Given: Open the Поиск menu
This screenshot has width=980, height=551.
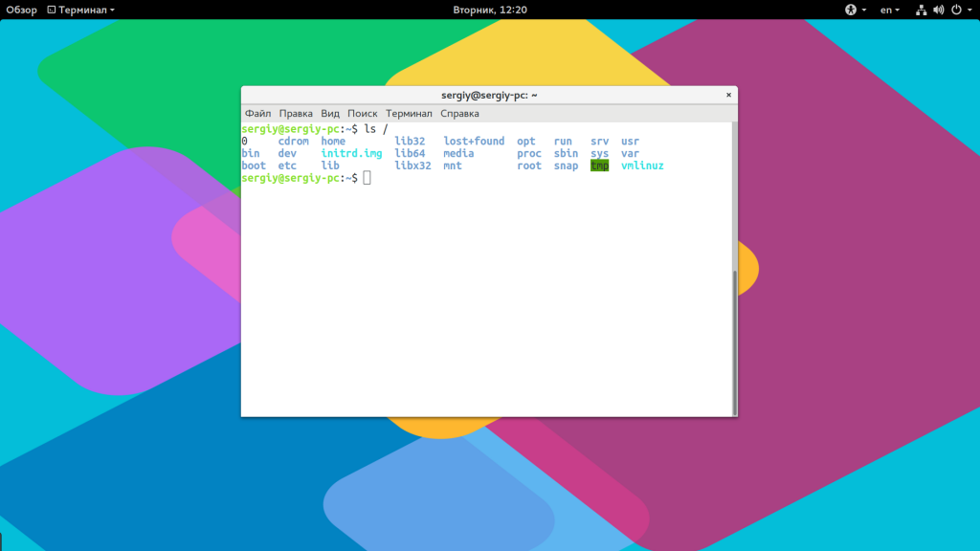Looking at the screenshot, I should click(x=363, y=113).
